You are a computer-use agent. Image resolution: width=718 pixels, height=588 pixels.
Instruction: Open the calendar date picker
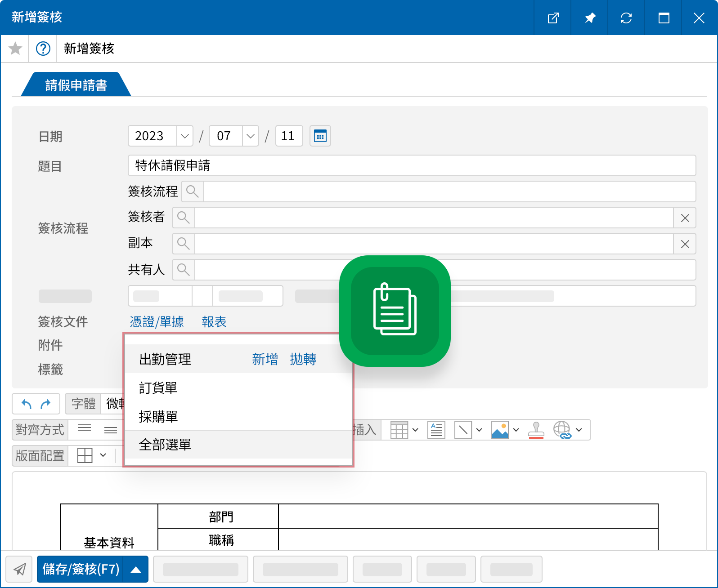[x=320, y=136]
